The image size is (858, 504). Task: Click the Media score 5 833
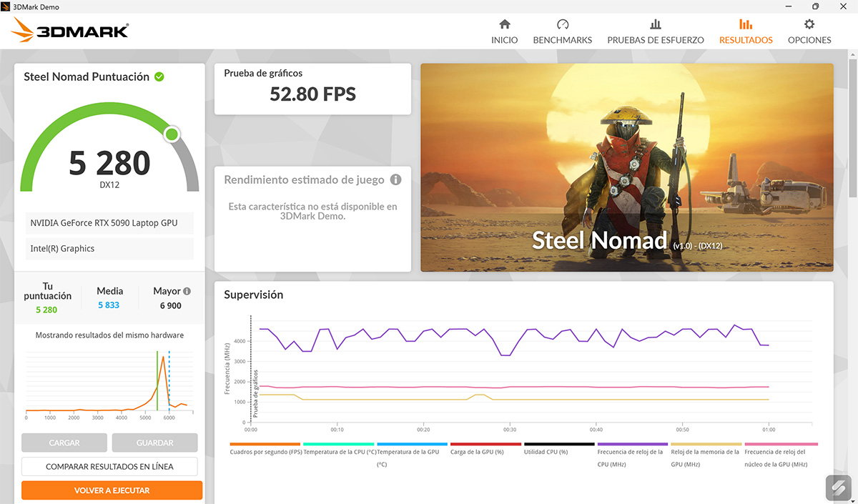point(109,305)
